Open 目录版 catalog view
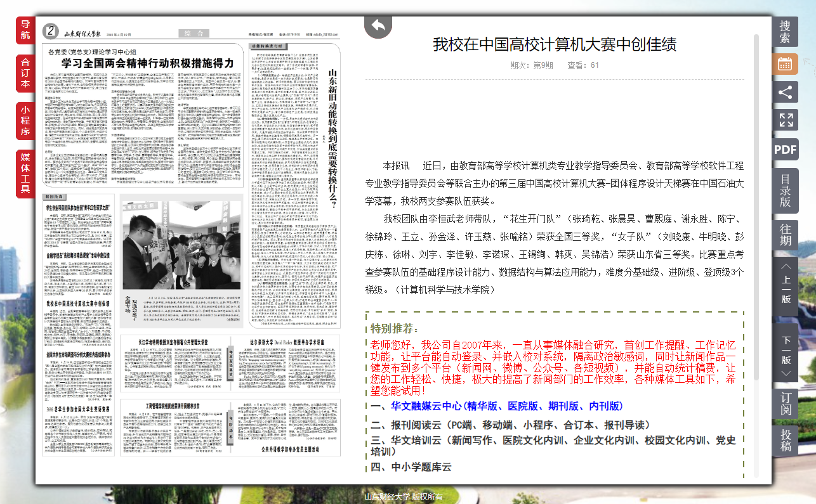Image resolution: width=816 pixels, height=504 pixels. coord(785,190)
